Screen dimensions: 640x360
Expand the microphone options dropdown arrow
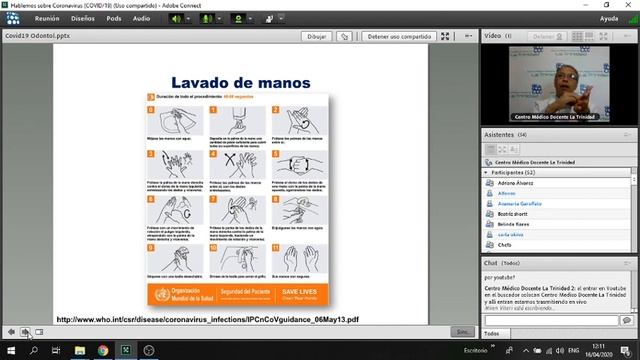(x=219, y=19)
